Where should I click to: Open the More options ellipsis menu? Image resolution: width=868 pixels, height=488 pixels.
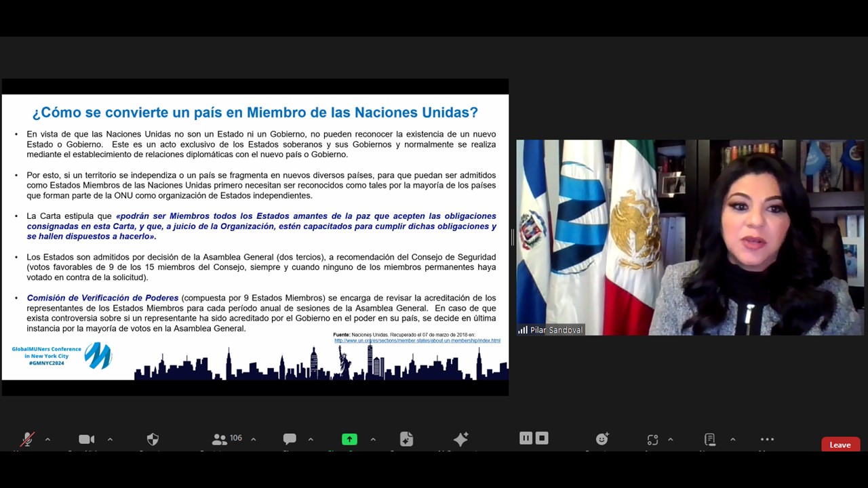pyautogui.click(x=767, y=439)
